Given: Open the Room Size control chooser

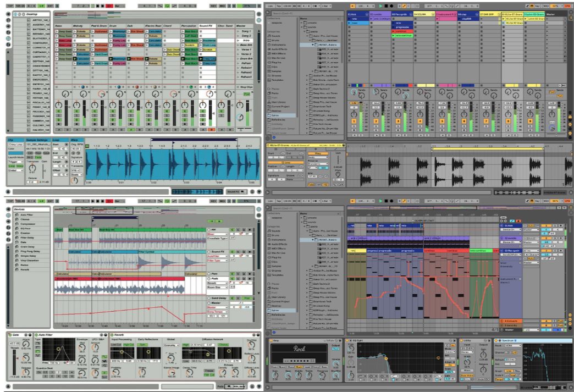Looking at the screenshot, I should [218, 288].
